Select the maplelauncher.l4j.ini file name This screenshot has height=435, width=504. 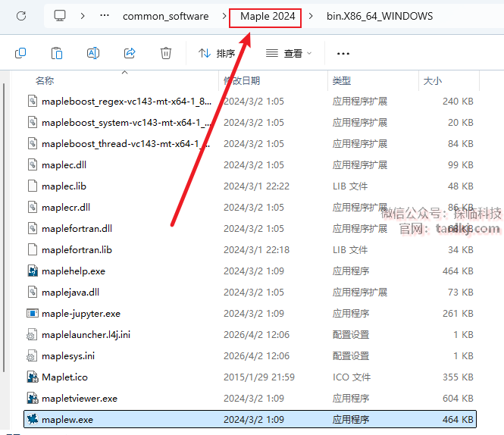point(86,335)
